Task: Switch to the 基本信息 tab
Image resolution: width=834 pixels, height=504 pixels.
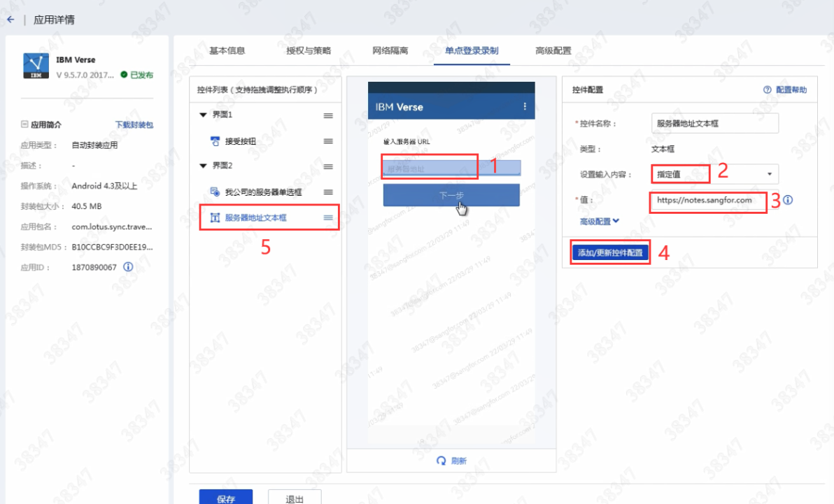Action: (x=227, y=51)
